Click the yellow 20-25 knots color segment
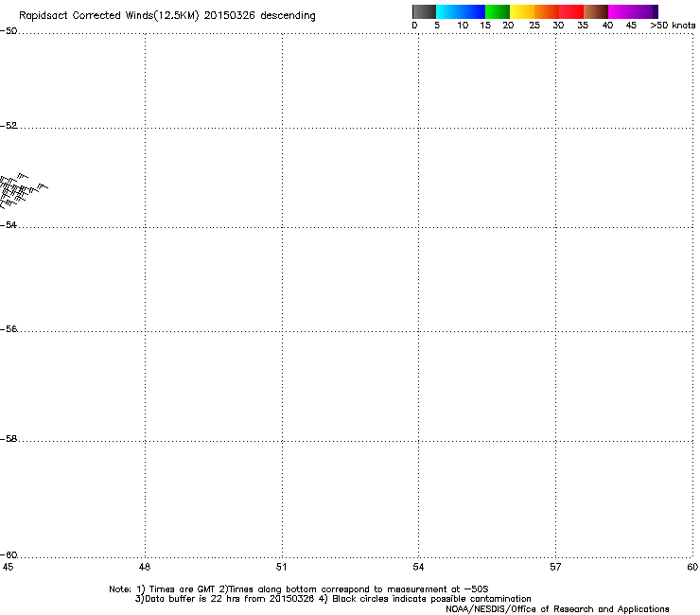The image size is (700, 615). pos(522,11)
